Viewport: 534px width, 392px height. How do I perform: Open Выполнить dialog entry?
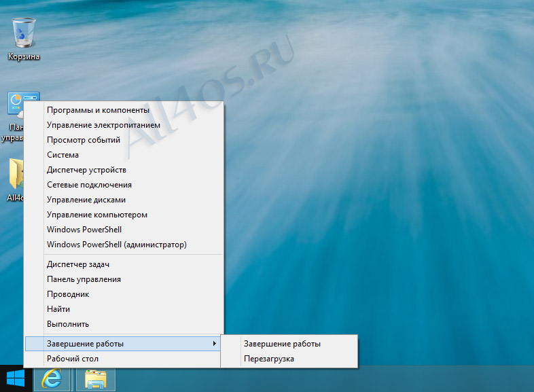pos(124,325)
